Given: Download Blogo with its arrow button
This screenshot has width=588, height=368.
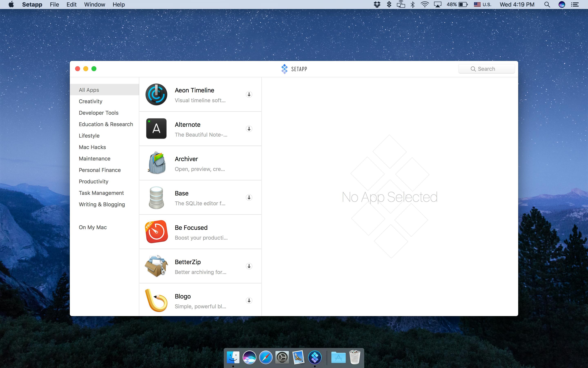Looking at the screenshot, I should pos(249,301).
